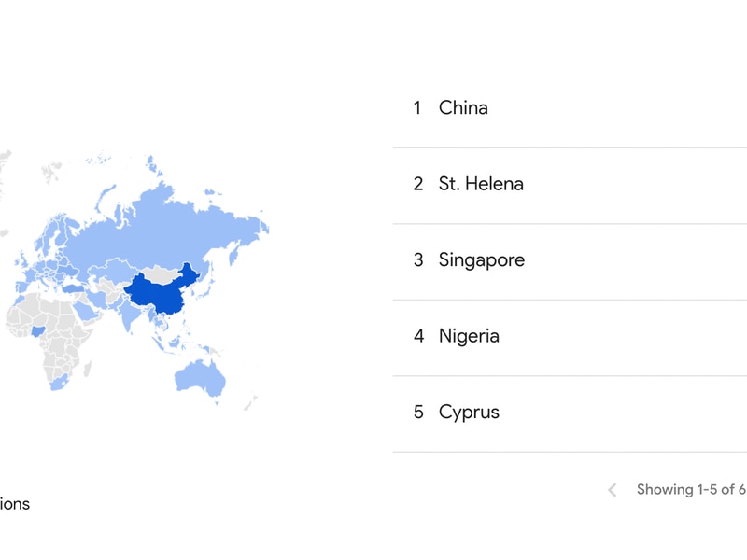Click the "Showing 1-5 of 6" pagination text
Viewport: 747px width, 560px height.
[x=690, y=490]
